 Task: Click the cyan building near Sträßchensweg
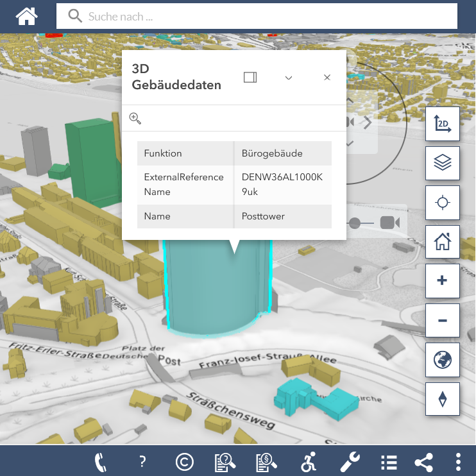click(316, 399)
